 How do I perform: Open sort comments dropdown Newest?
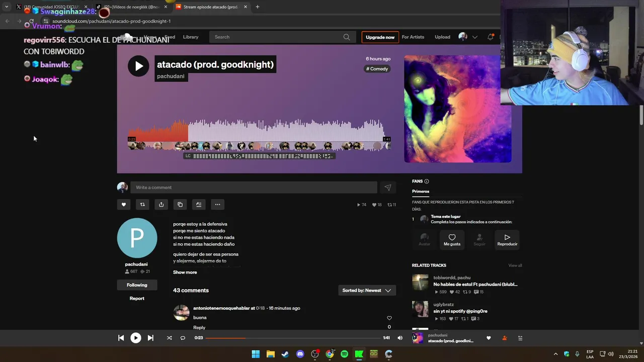tap(367, 291)
